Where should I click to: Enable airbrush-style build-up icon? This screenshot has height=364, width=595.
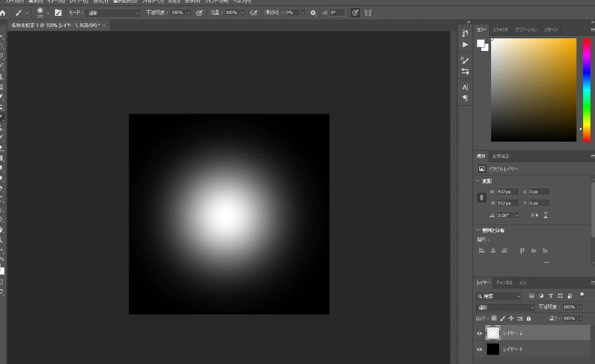(x=254, y=13)
